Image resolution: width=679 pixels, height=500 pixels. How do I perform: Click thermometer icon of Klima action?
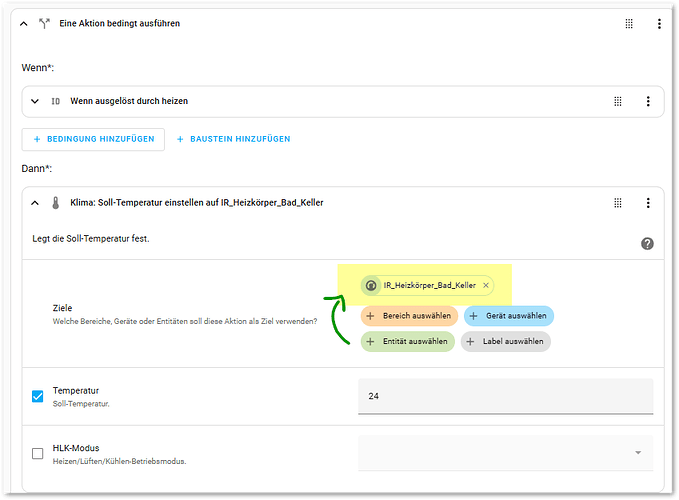[x=56, y=202]
